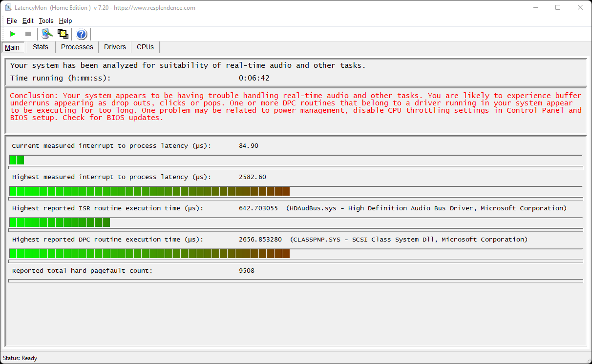
Task: Click the yellow overlapping windows toolbar icon
Action: (x=63, y=34)
